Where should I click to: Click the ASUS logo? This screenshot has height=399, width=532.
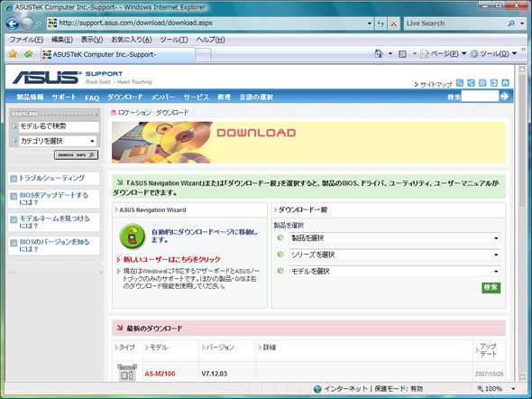[x=47, y=78]
